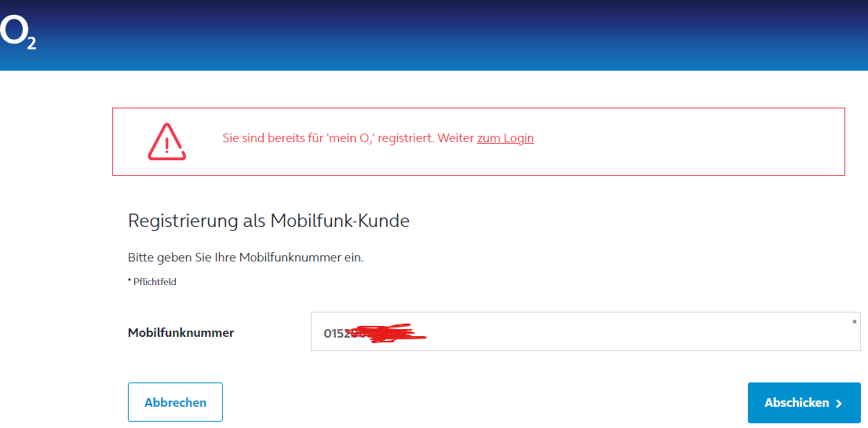
Task: Click the word 'Mobilfunk-Kunde' in heading
Action: 340,221
